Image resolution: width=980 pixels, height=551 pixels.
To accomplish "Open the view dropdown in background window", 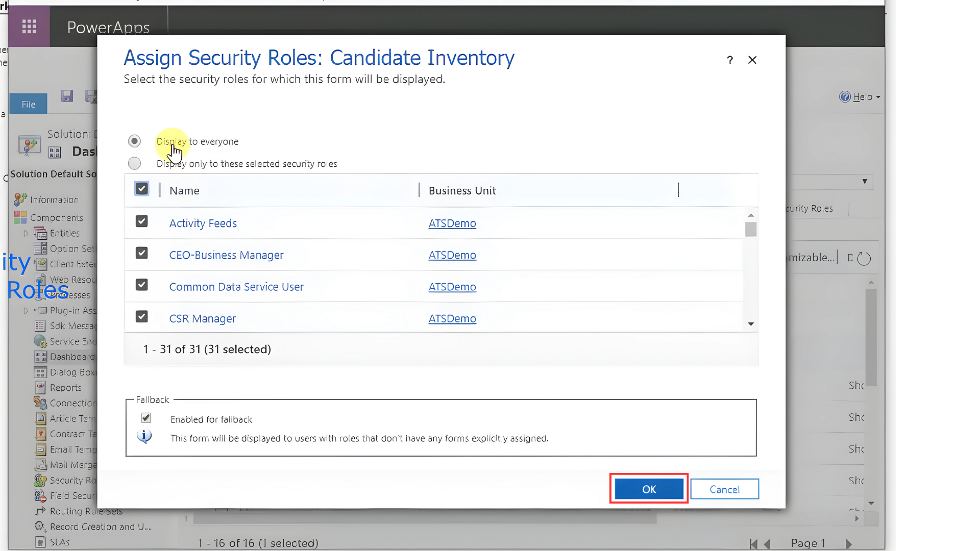I will click(x=865, y=182).
